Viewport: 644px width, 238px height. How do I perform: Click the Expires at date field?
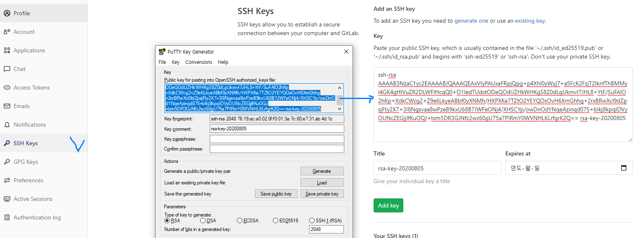pos(569,168)
